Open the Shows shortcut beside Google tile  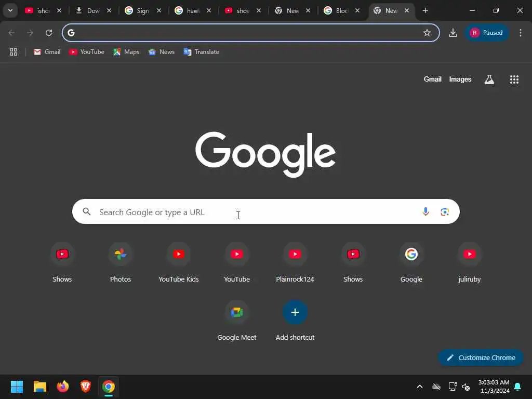pyautogui.click(x=353, y=263)
